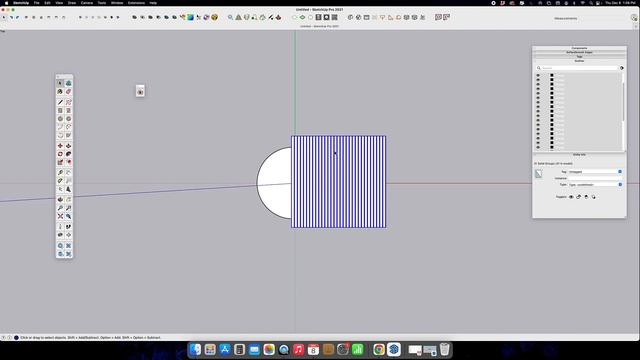Open the Draw menu
The image size is (640, 360).
72,3
